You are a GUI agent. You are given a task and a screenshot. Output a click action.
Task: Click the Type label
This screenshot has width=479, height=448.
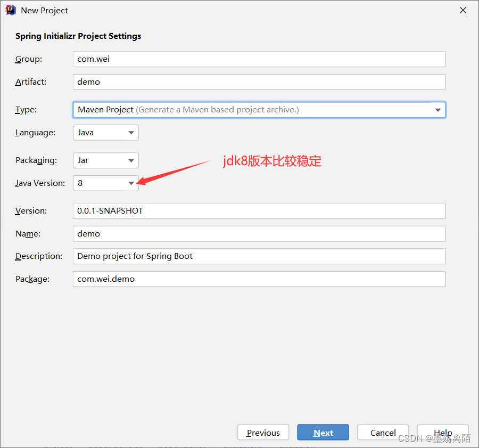click(26, 110)
